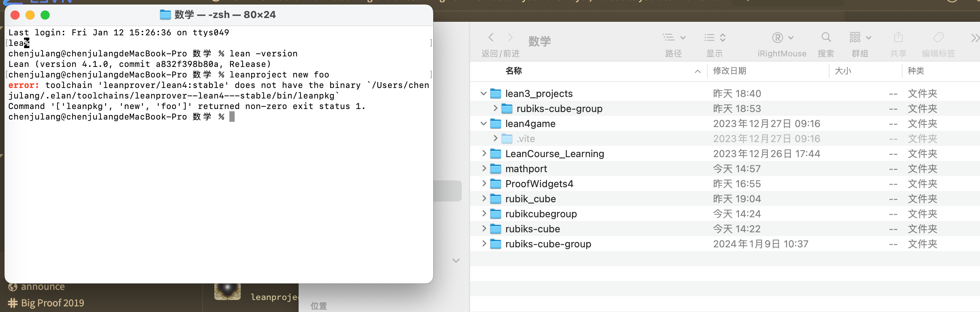Open the 显示 view options in Finder toolbar
Viewport: 980px width, 312px height.
click(x=715, y=38)
